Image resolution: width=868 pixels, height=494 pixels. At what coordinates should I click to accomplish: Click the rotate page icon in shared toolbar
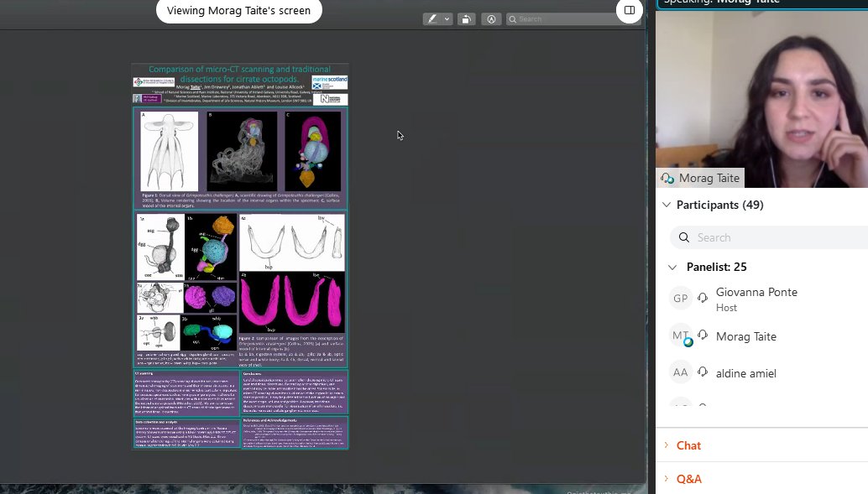click(466, 18)
